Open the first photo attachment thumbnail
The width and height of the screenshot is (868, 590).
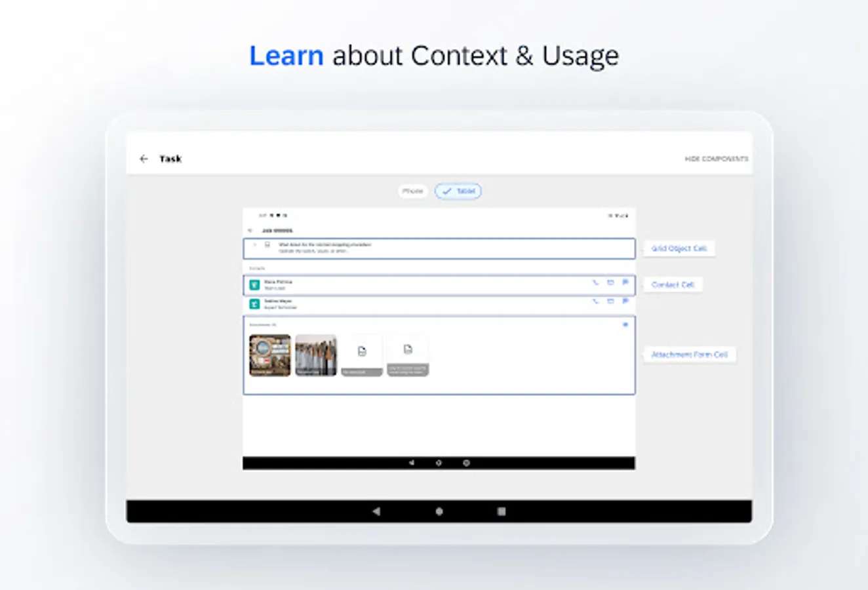pyautogui.click(x=270, y=355)
